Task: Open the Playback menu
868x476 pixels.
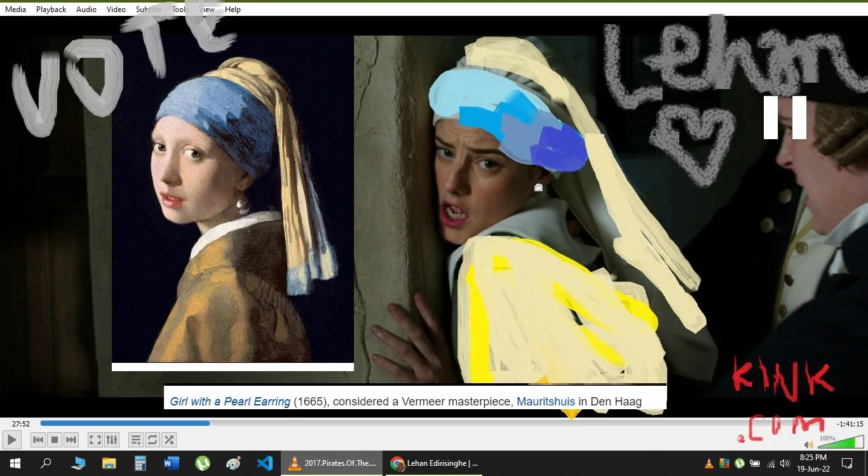Action: (51, 10)
